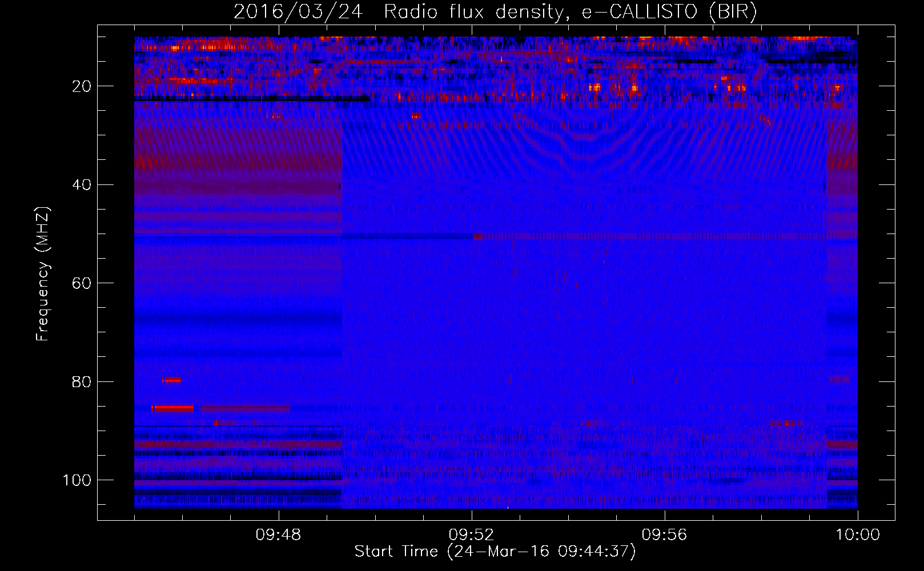
Task: Click the 10:00 time tick label
Action: [858, 535]
